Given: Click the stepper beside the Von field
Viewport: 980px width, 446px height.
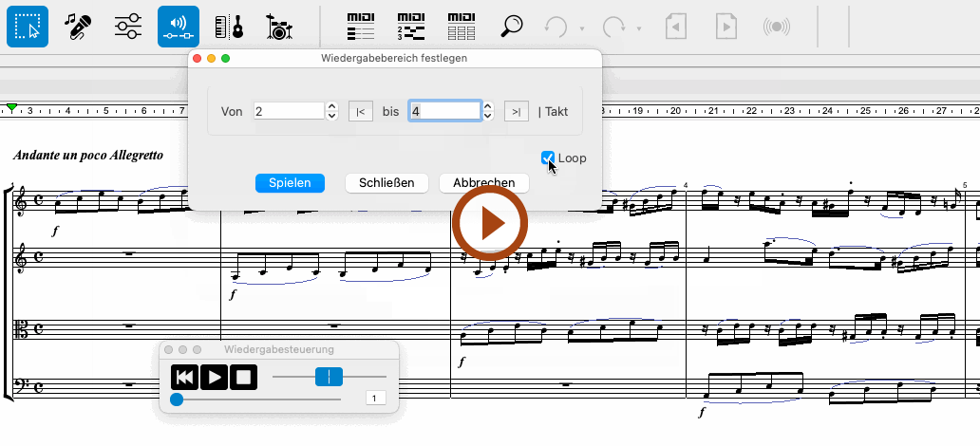Looking at the screenshot, I should pos(331,111).
